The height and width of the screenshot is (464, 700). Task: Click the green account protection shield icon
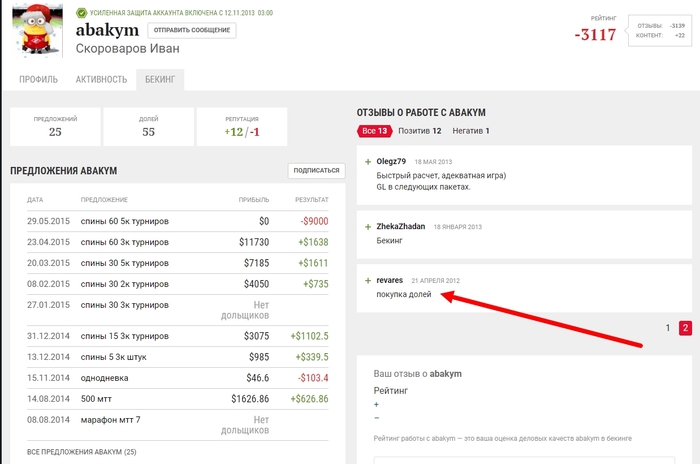point(81,13)
